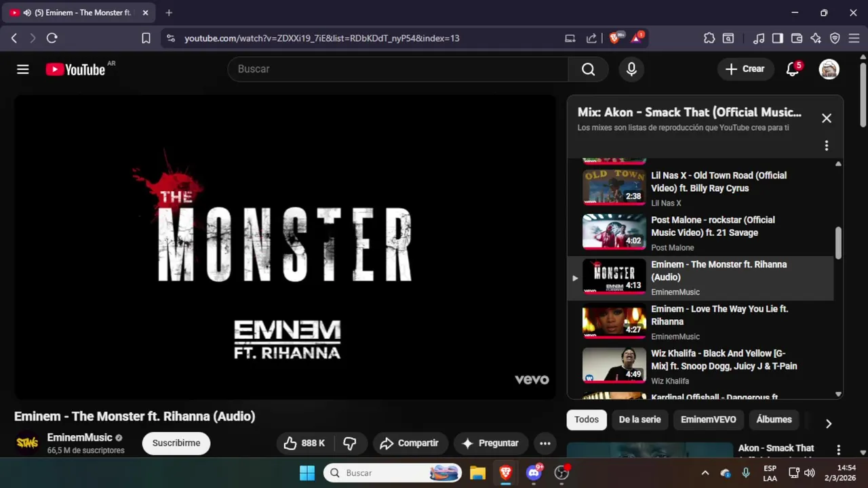Like the video with thumbs up
This screenshot has width=868, height=488.
pyautogui.click(x=304, y=443)
